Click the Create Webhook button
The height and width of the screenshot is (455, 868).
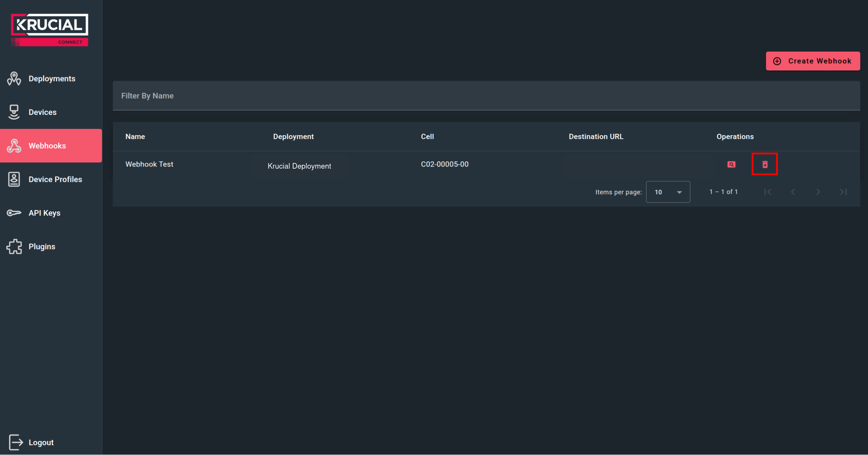coord(813,61)
